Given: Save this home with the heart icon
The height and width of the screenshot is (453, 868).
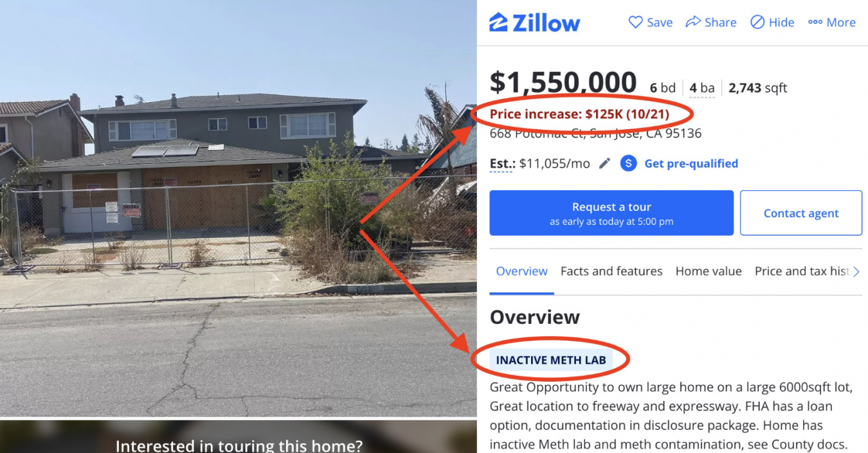Looking at the screenshot, I should (x=635, y=22).
